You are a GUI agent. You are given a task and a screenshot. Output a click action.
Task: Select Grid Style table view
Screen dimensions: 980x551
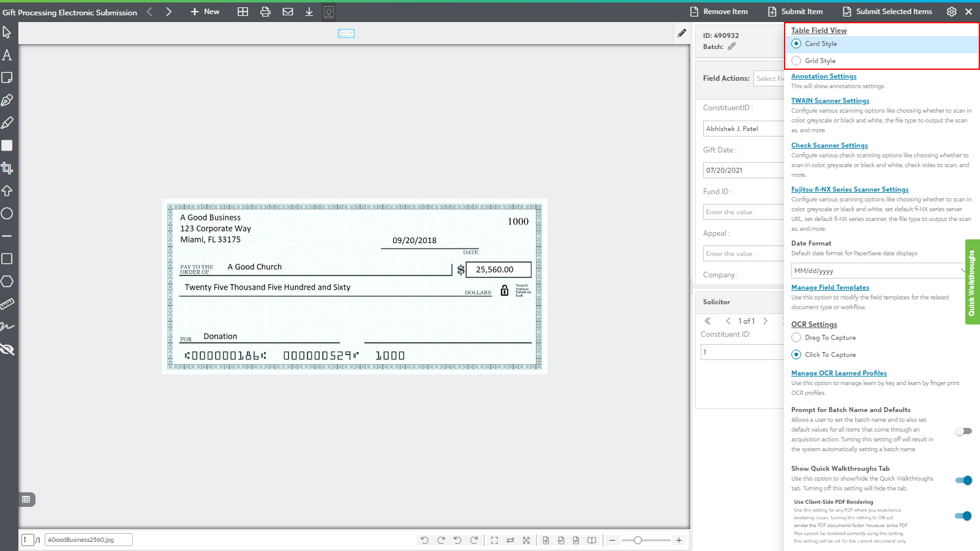coord(796,61)
